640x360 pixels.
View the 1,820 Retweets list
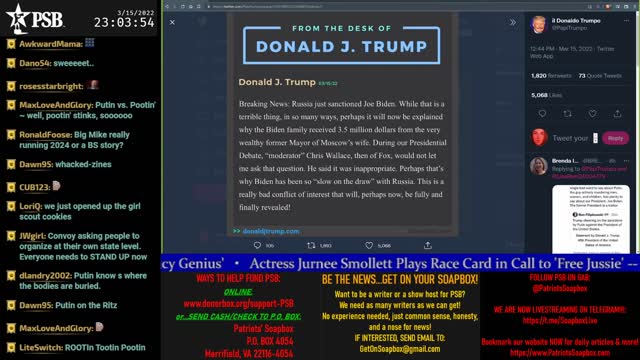pyautogui.click(x=551, y=76)
